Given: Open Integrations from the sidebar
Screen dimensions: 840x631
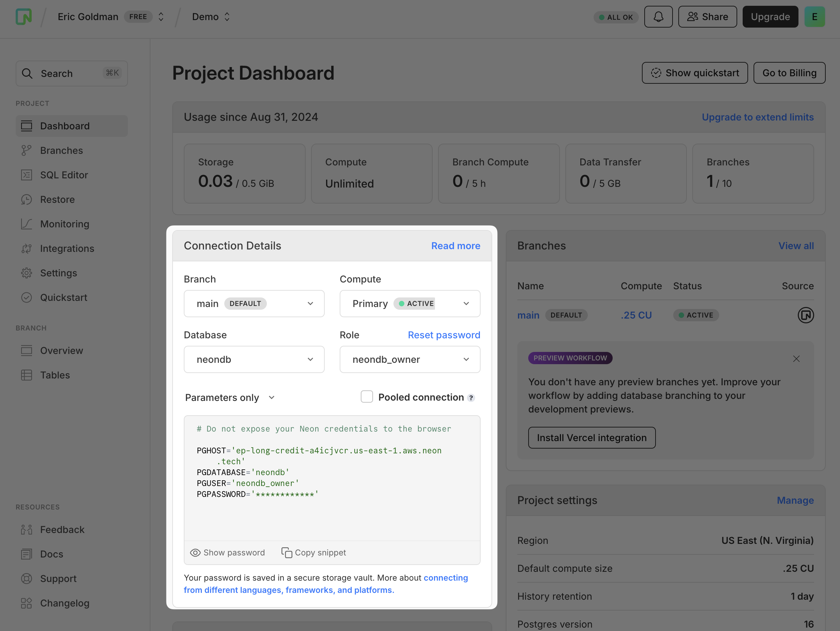Looking at the screenshot, I should [67, 248].
